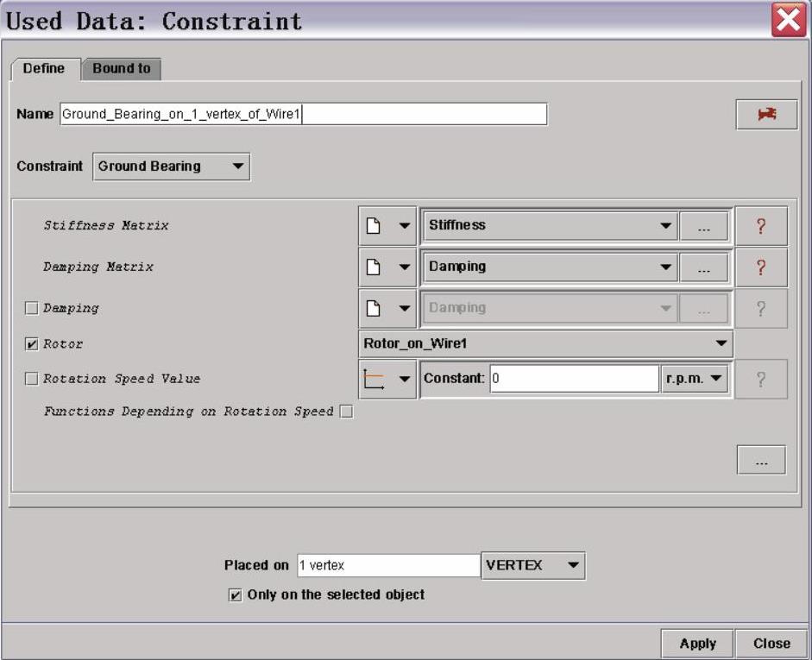812x660 pixels.
Task: Click the red icon button beside Name field
Action: click(766, 115)
